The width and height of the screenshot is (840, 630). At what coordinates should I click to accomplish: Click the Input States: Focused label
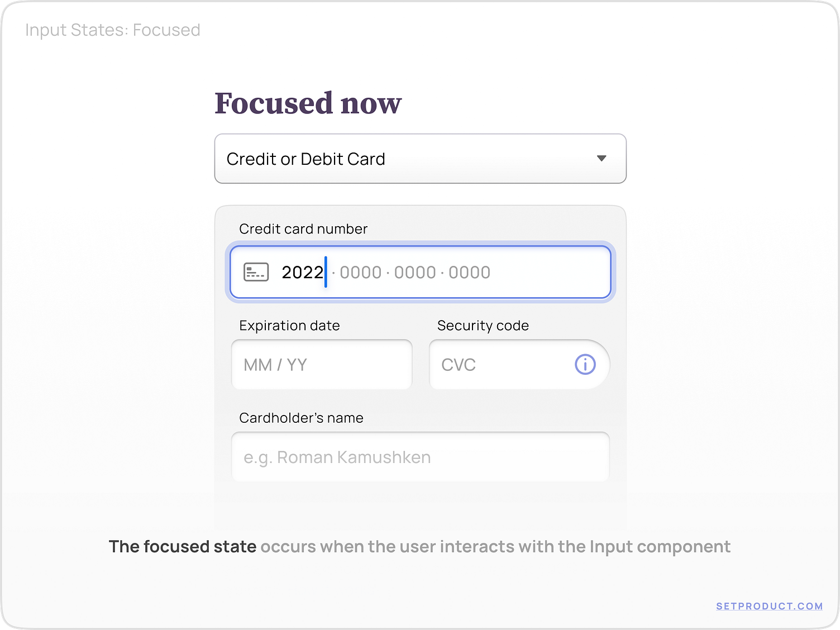click(112, 30)
